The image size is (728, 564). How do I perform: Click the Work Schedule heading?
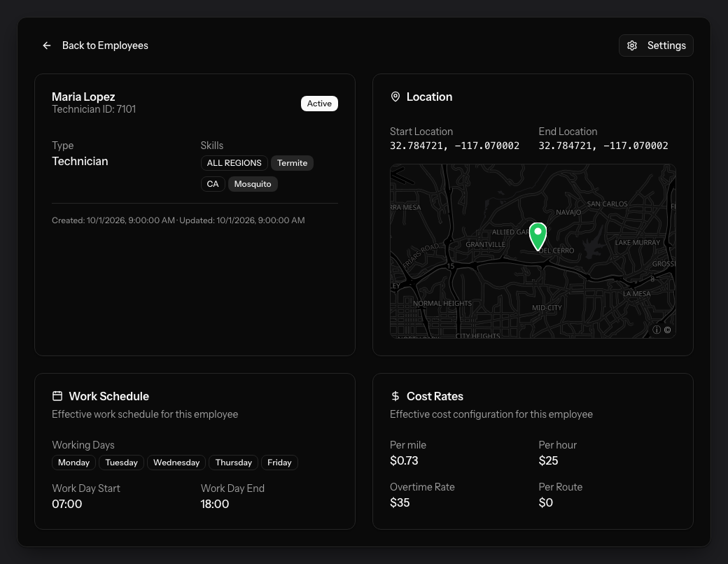tap(109, 396)
